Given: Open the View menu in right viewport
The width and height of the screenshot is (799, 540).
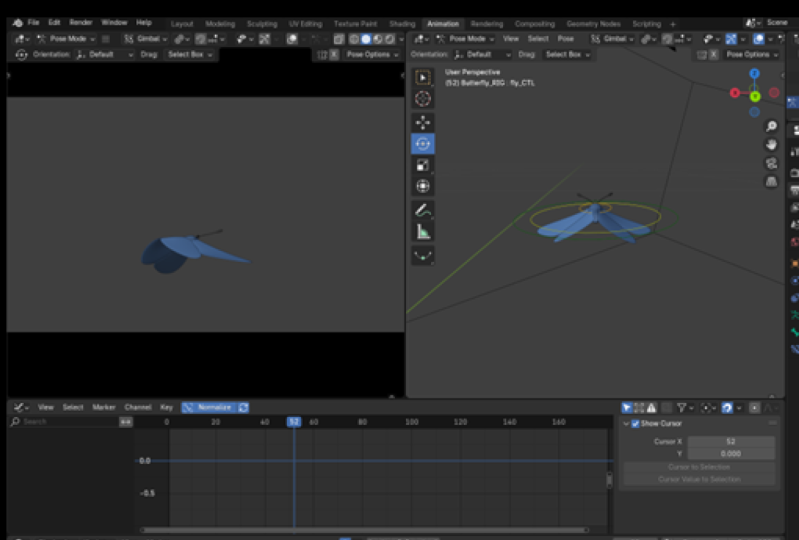Looking at the screenshot, I should (x=511, y=39).
